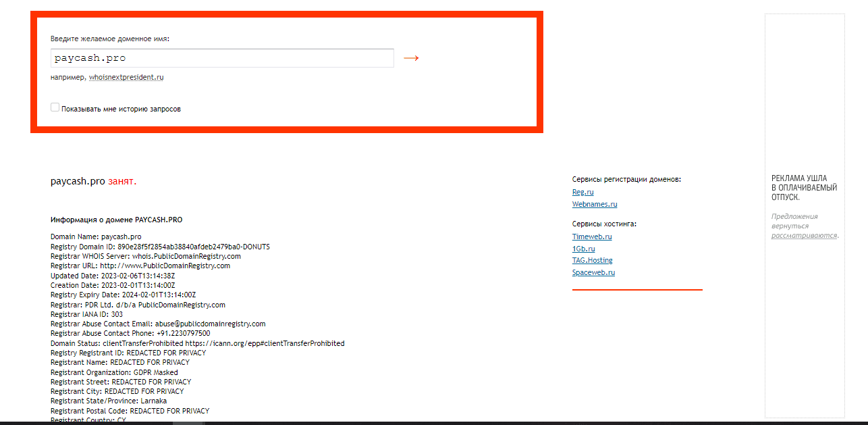Click the 'paycash.pro занят.' status heading

click(93, 181)
